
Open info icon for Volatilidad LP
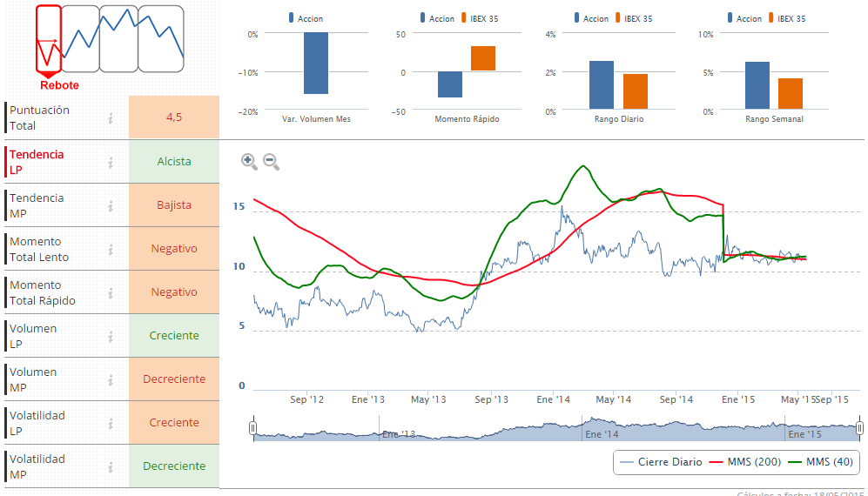pos(111,423)
